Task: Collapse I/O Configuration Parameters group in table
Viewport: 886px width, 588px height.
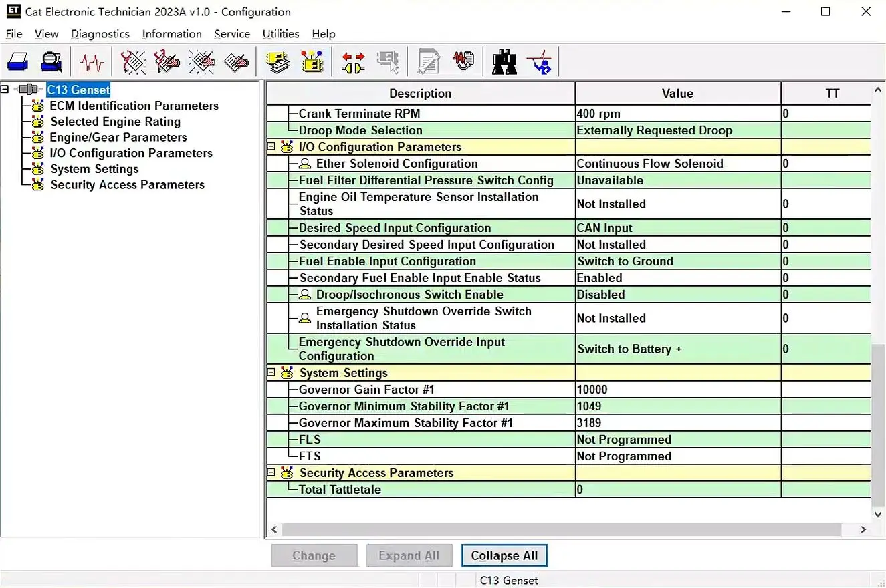Action: point(271,147)
